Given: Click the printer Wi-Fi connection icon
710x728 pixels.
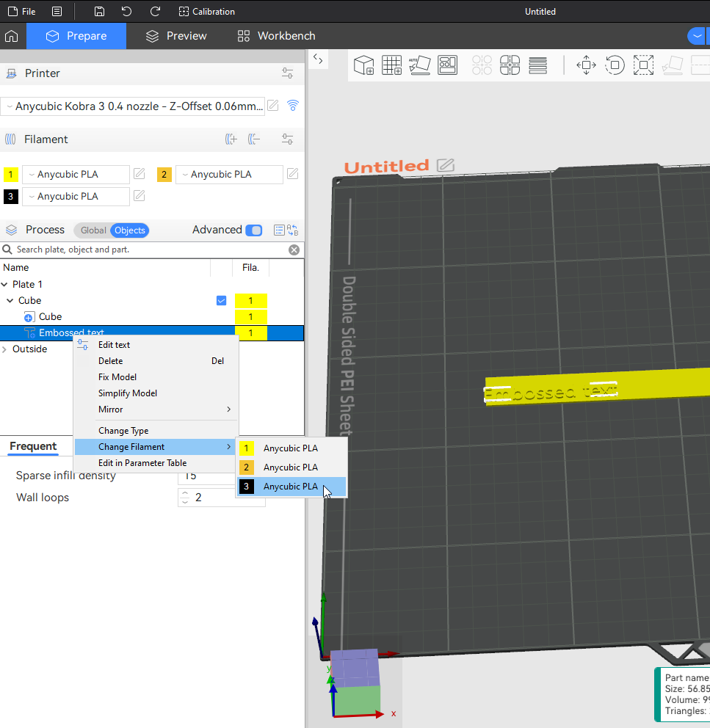Looking at the screenshot, I should [293, 106].
